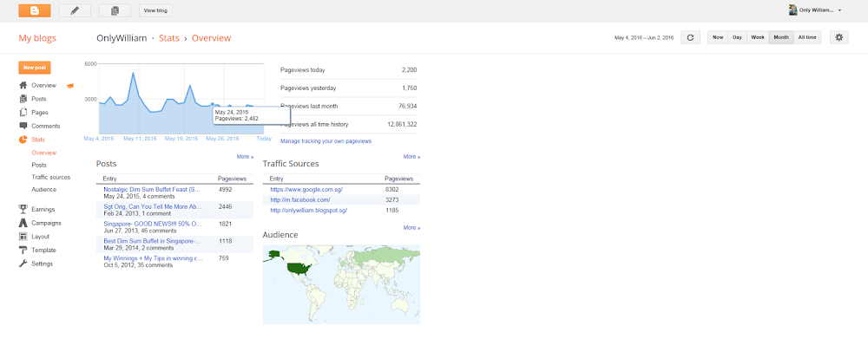Open the post list documents icon

(115, 10)
